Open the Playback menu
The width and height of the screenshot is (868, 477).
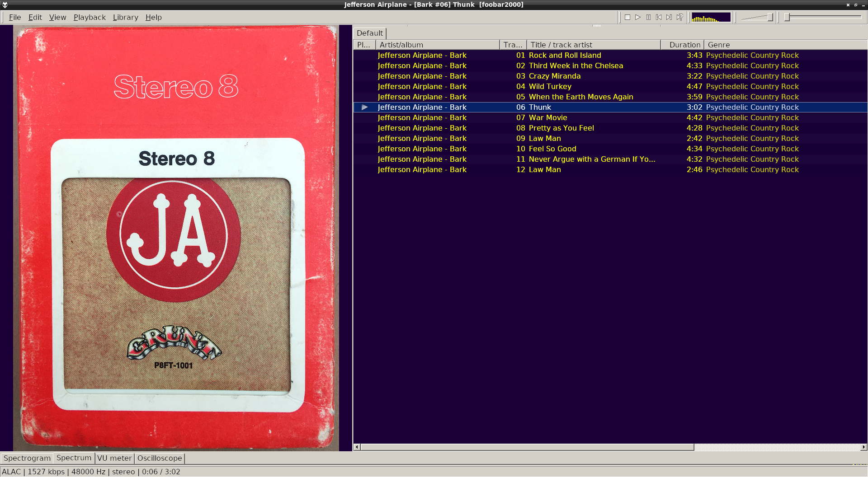90,17
